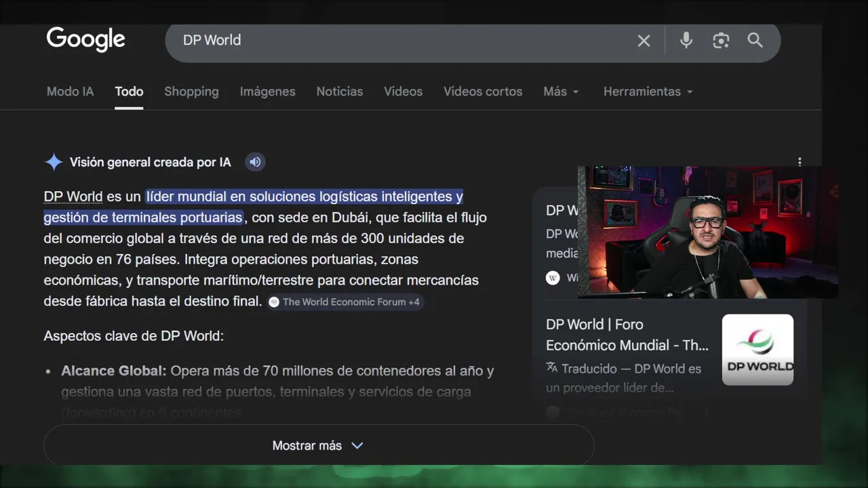The image size is (868, 488).
Task: Click the AI overview sparkle icon
Action: point(54,162)
